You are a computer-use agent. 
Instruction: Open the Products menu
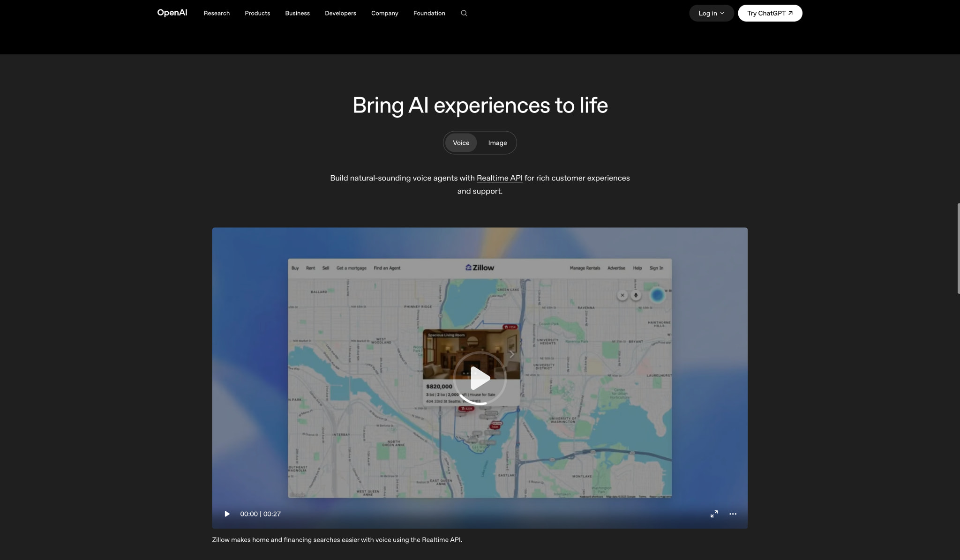coord(257,13)
